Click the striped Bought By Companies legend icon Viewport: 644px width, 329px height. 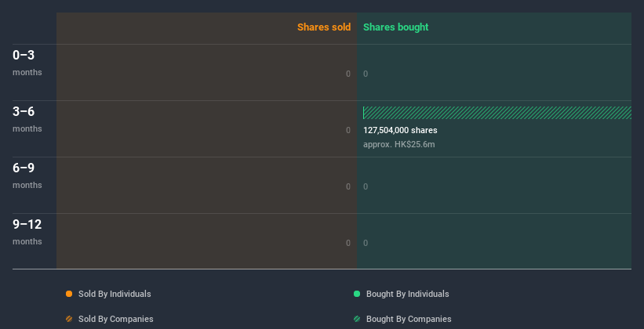click(x=357, y=319)
